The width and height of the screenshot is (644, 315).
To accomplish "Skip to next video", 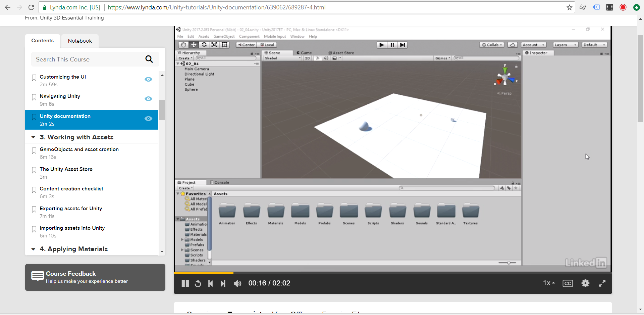I will point(223,283).
